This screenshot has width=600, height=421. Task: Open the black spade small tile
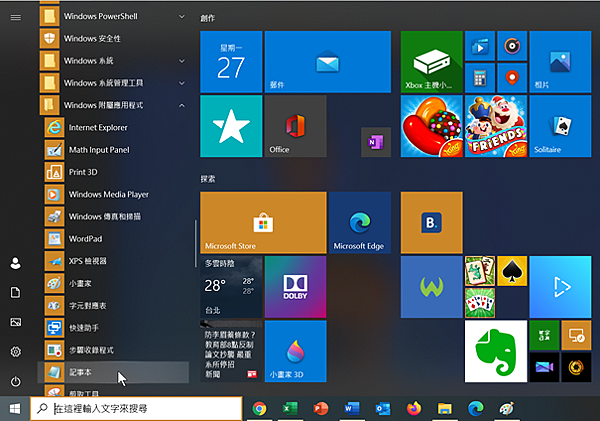(x=512, y=271)
